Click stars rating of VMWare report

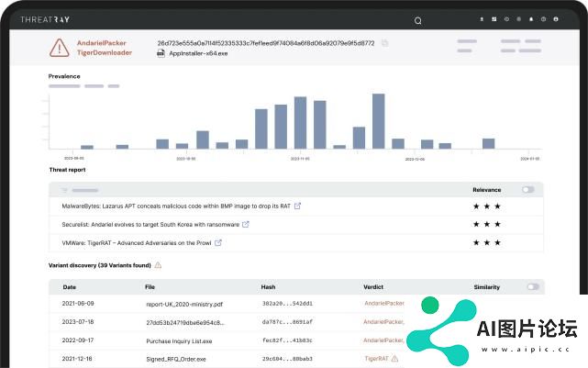pos(487,242)
